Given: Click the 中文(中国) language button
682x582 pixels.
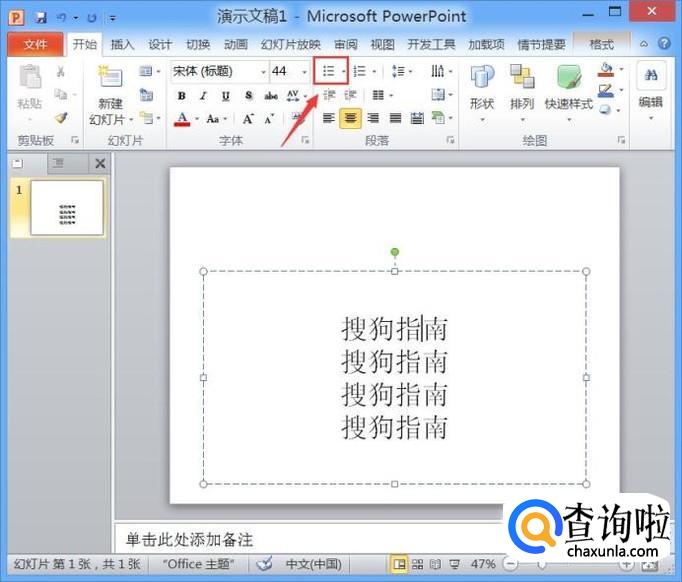Looking at the screenshot, I should (x=313, y=564).
